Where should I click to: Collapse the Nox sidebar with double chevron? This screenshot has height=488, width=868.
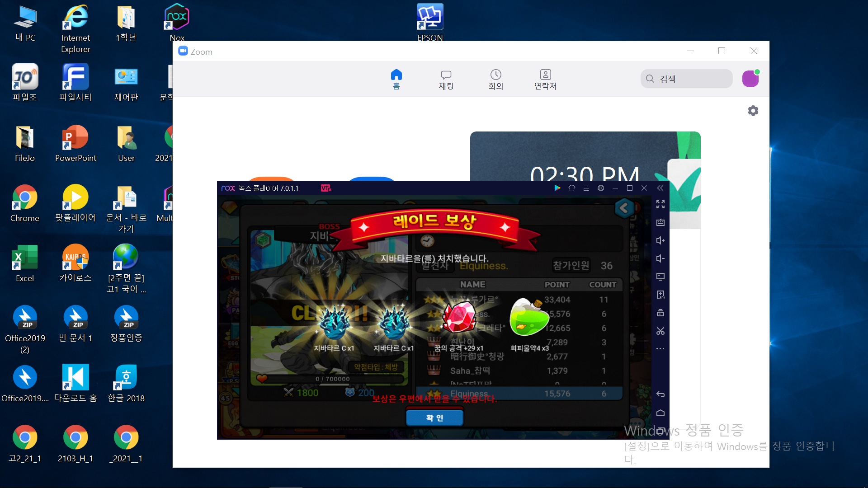[x=660, y=188]
